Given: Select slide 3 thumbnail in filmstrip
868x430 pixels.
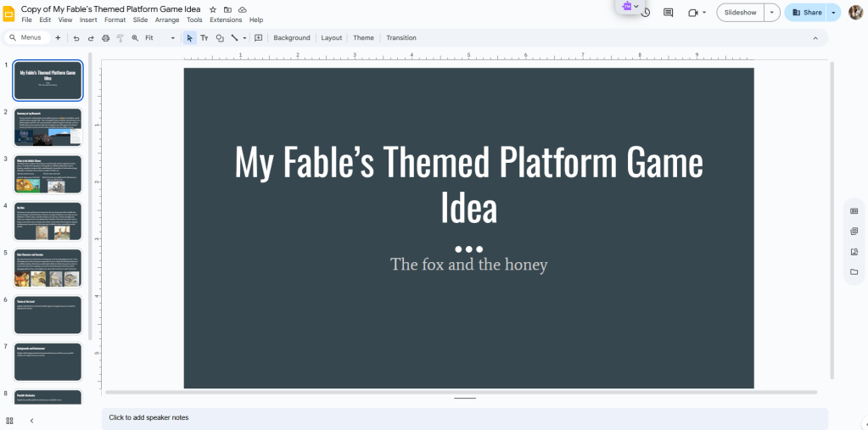Looking at the screenshot, I should coord(48,174).
